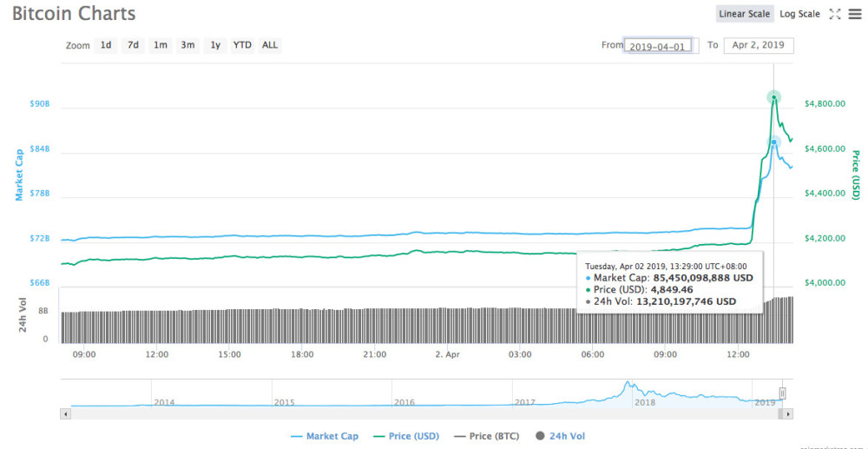Click the 18:00 time axis label
Viewport: 868px width, 449px height.
pos(302,353)
